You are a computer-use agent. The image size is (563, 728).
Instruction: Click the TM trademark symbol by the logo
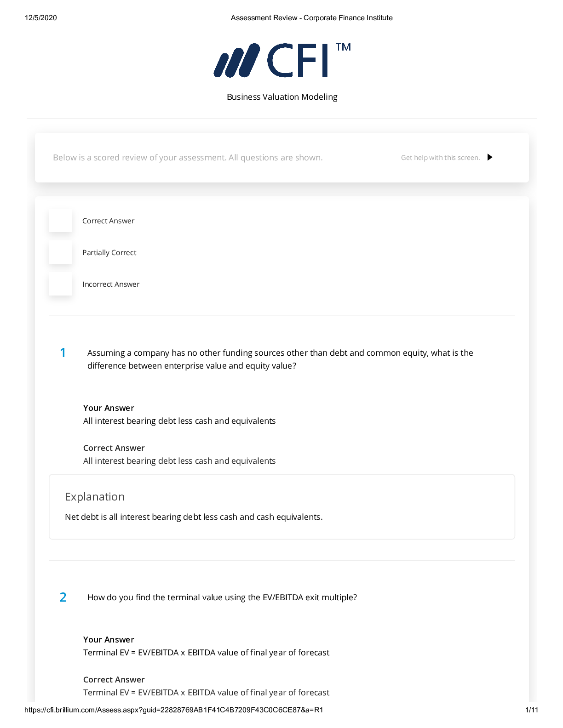click(x=343, y=47)
